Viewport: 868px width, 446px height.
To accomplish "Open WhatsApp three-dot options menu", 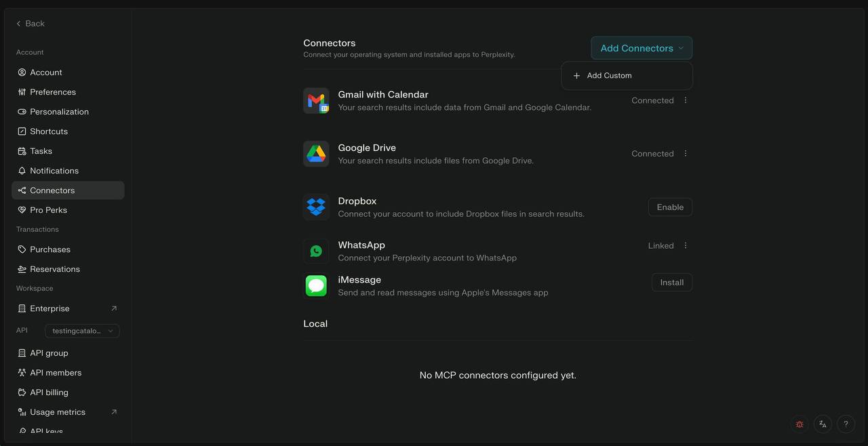I will pos(686,245).
